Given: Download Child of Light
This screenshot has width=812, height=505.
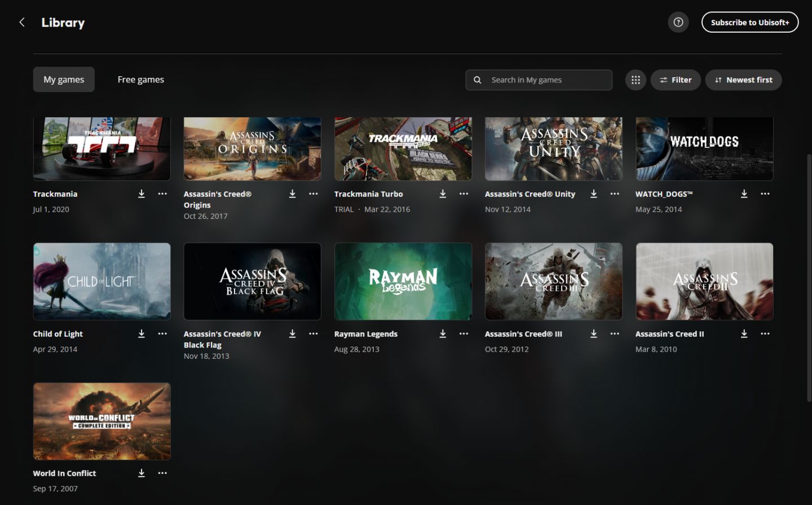Looking at the screenshot, I should tap(142, 333).
